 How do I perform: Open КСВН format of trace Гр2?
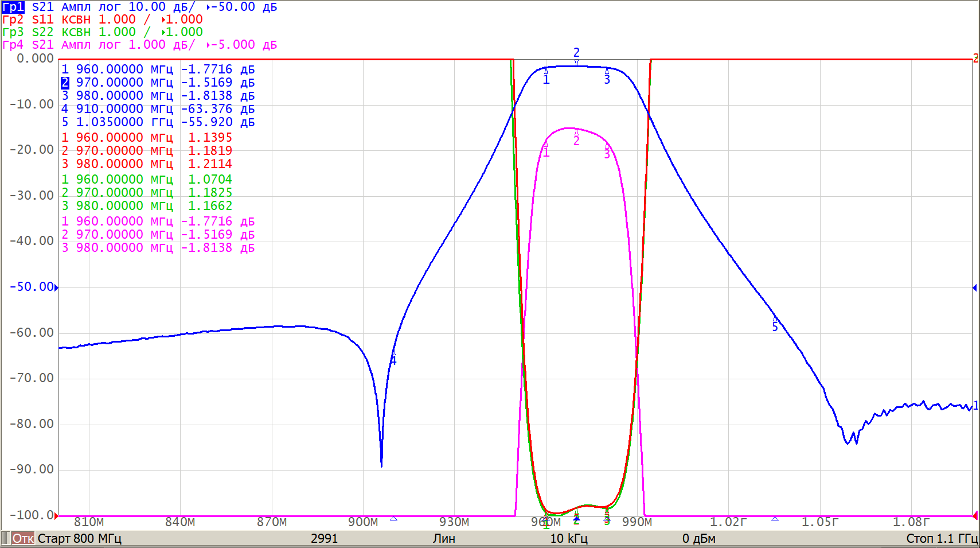76,20
